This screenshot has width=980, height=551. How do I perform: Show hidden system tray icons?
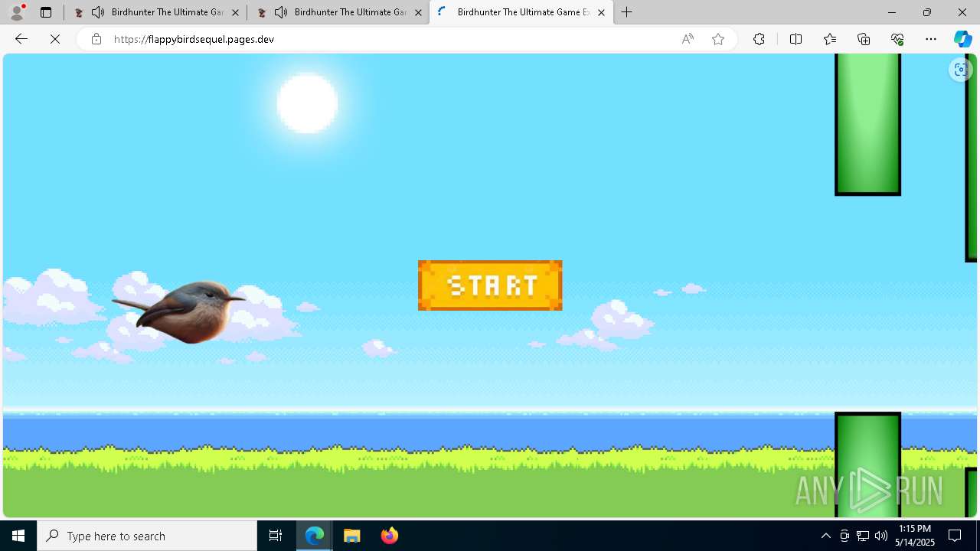pos(825,536)
